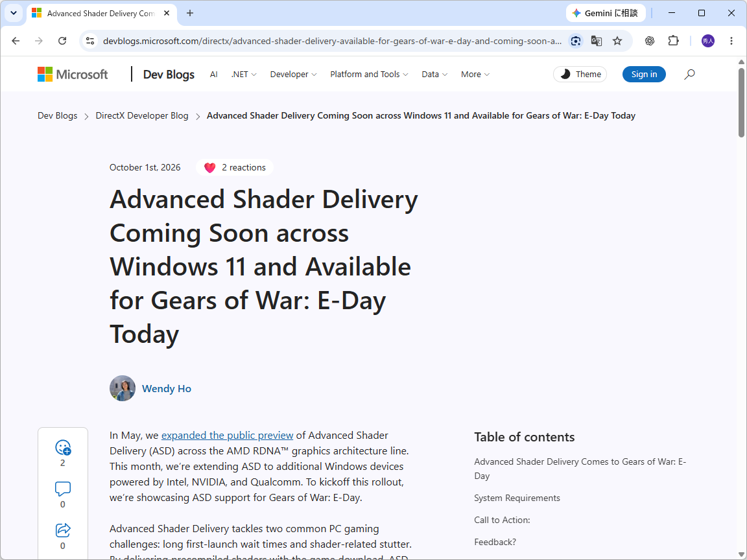Open 'expanded the public preview' link

(227, 436)
